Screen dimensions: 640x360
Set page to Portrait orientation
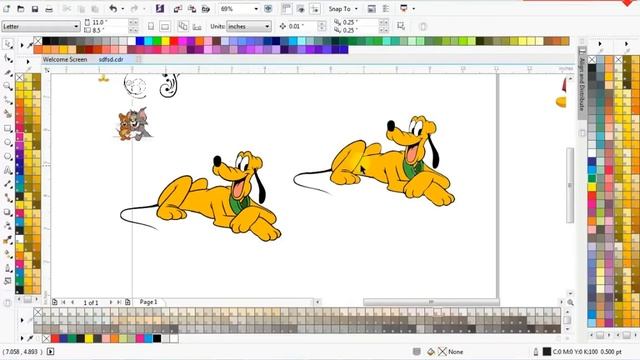pyautogui.click(x=151, y=27)
